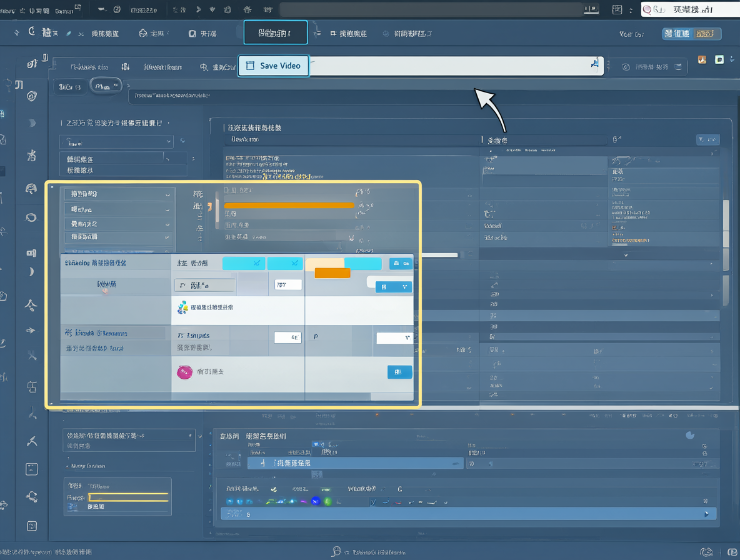Screen dimensions: 740x560
Task: Click the pencil icon in the top toolbar
Action: coord(69,34)
